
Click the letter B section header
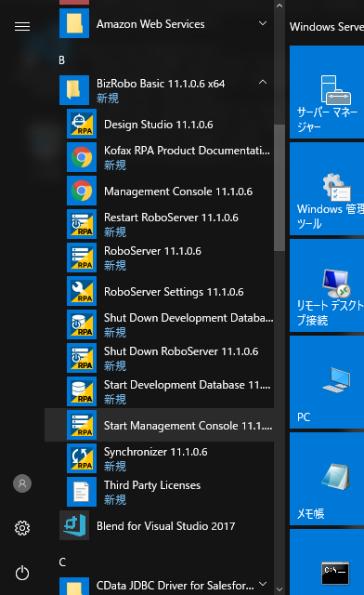[62, 60]
